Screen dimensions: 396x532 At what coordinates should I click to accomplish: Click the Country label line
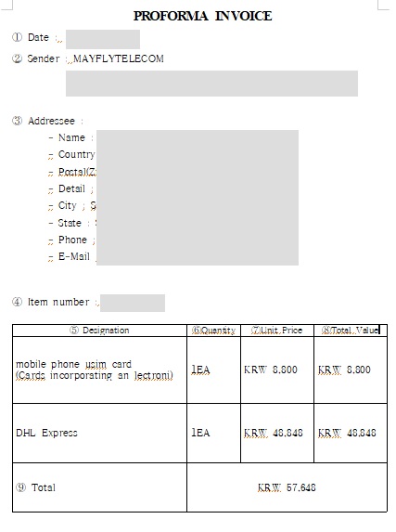(71, 154)
